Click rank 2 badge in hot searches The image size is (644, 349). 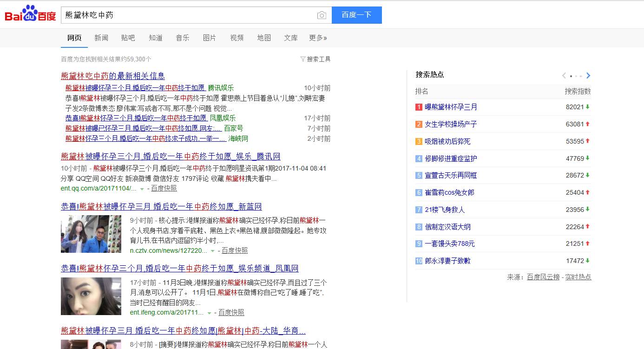(419, 125)
